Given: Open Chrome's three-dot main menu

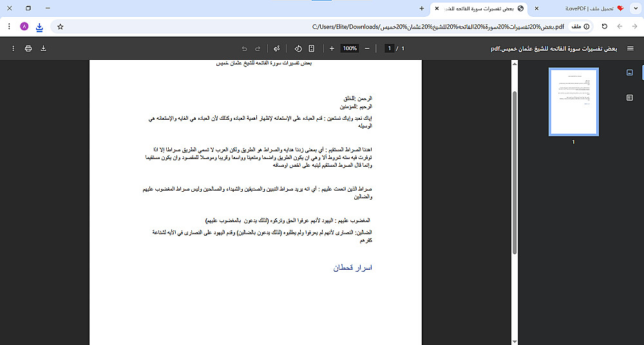Looking at the screenshot, I should click(x=9, y=26).
